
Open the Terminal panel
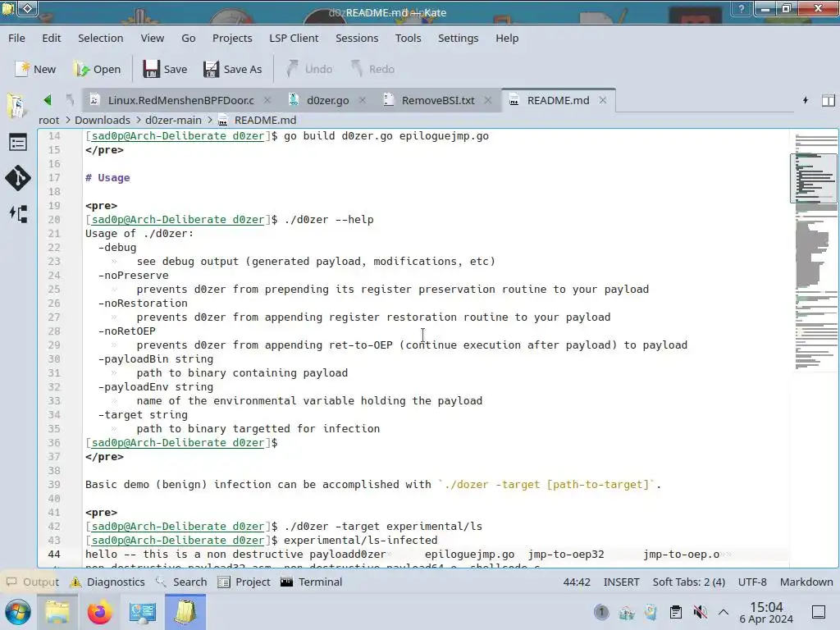click(x=311, y=582)
